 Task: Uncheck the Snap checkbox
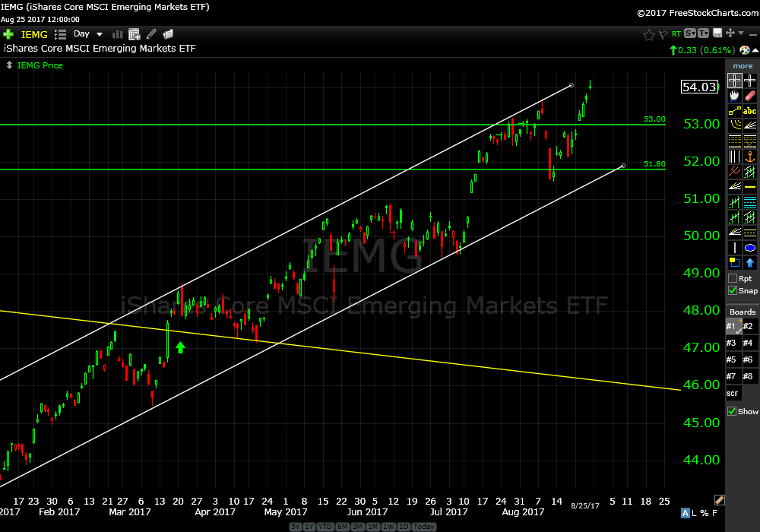733,290
